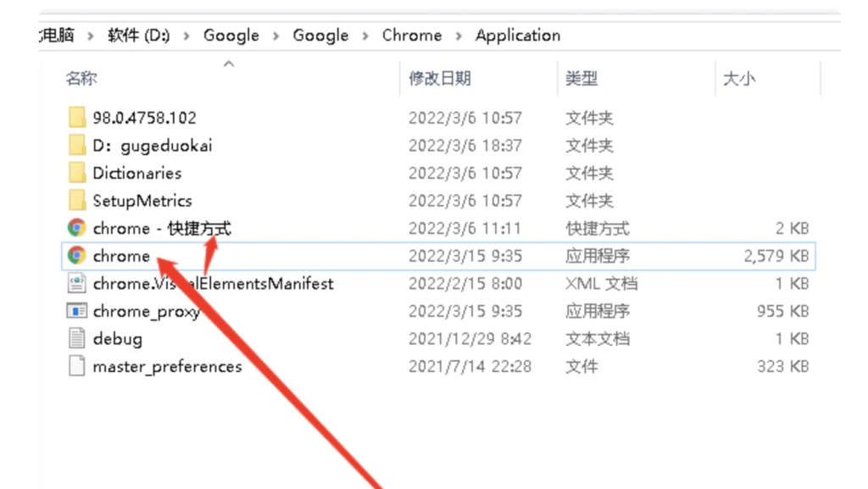
Task: Click the D: gugeduokai folder icon
Action: pyautogui.click(x=77, y=145)
